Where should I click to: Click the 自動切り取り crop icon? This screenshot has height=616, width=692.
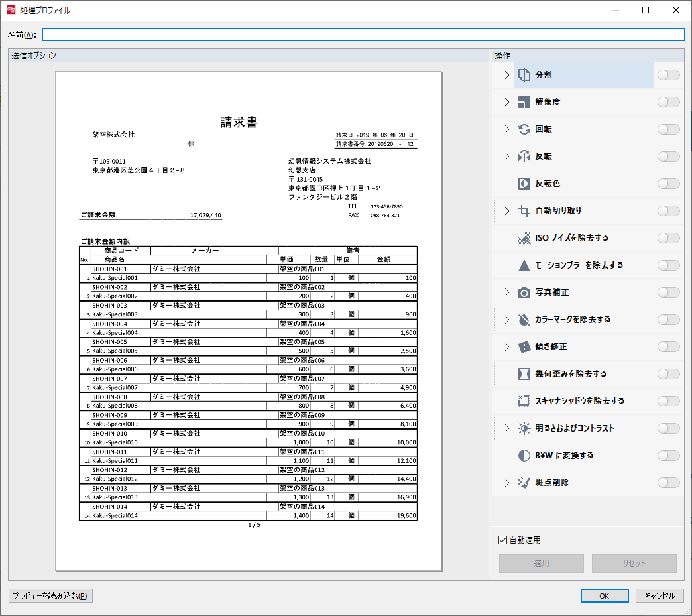pyautogui.click(x=524, y=211)
